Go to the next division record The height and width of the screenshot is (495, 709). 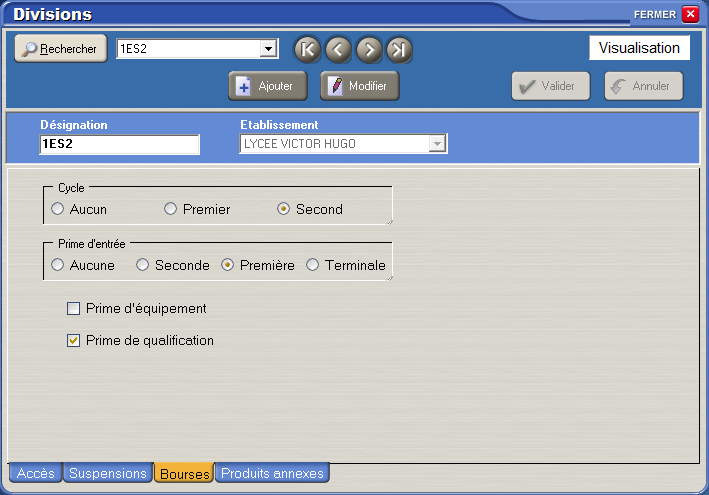coord(369,49)
